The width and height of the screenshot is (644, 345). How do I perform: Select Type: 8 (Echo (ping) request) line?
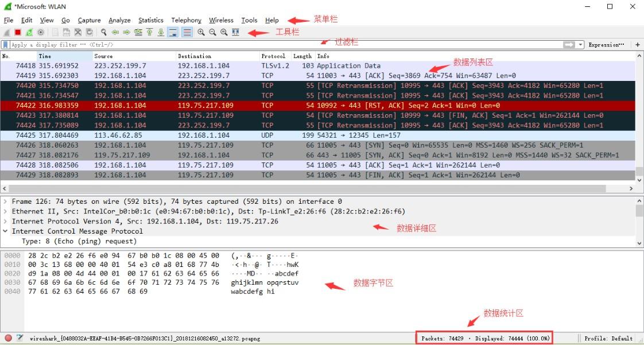point(79,241)
